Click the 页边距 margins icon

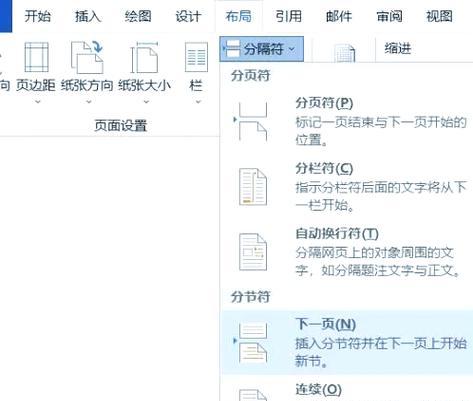(x=36, y=57)
